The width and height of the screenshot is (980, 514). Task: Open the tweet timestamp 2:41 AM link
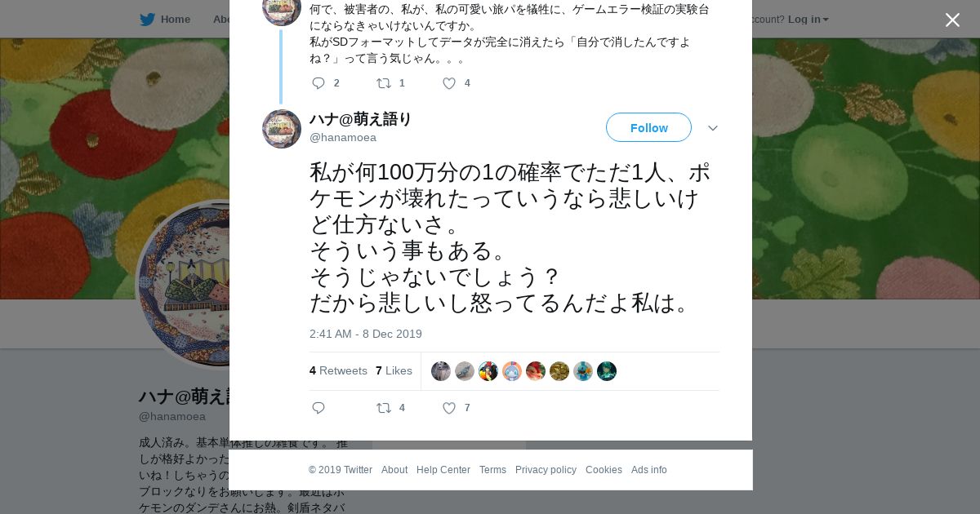coord(366,334)
